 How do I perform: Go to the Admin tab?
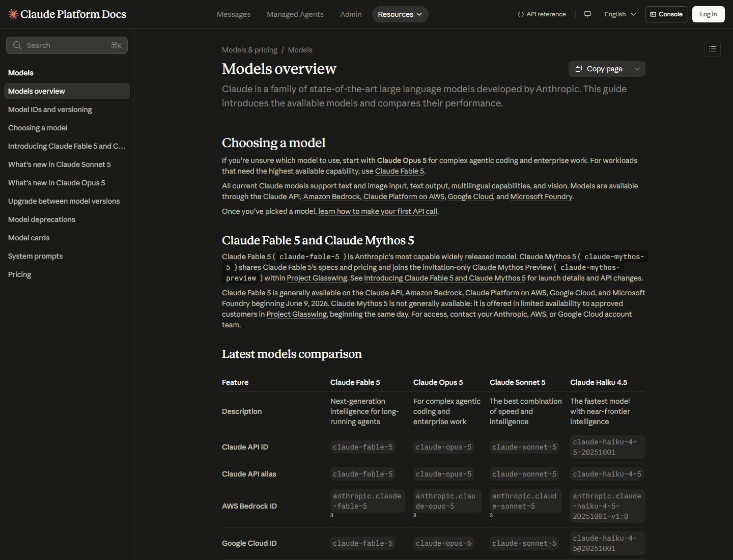pos(351,14)
